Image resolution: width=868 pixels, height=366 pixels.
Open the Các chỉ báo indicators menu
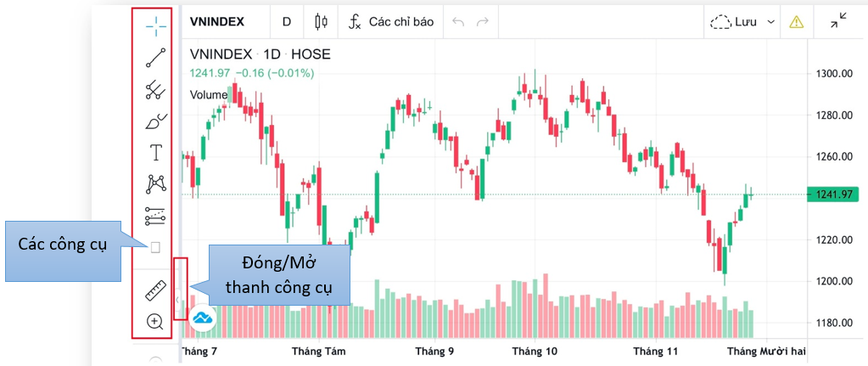391,22
